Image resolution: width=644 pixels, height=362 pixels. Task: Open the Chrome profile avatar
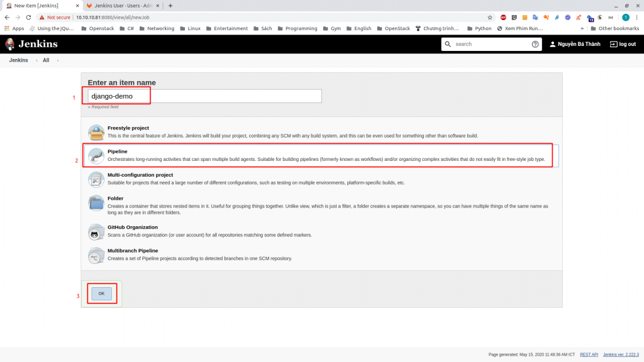click(626, 17)
